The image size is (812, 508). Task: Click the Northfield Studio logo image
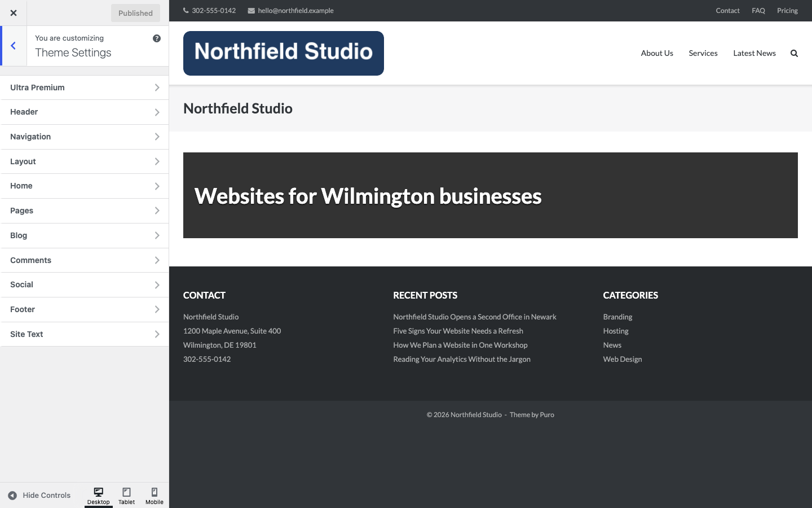284,53
